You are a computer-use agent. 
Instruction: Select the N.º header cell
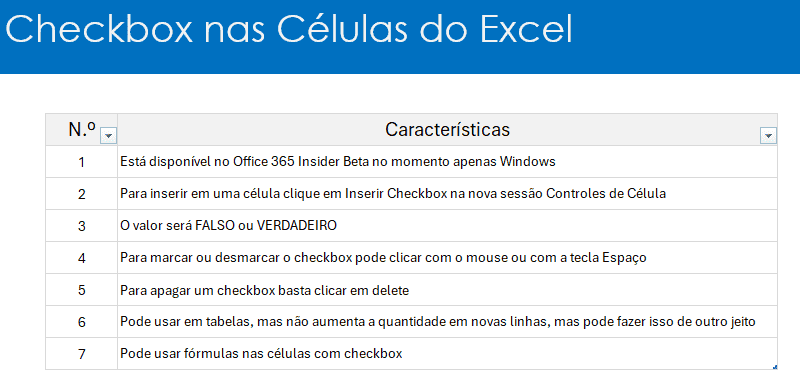(82, 130)
